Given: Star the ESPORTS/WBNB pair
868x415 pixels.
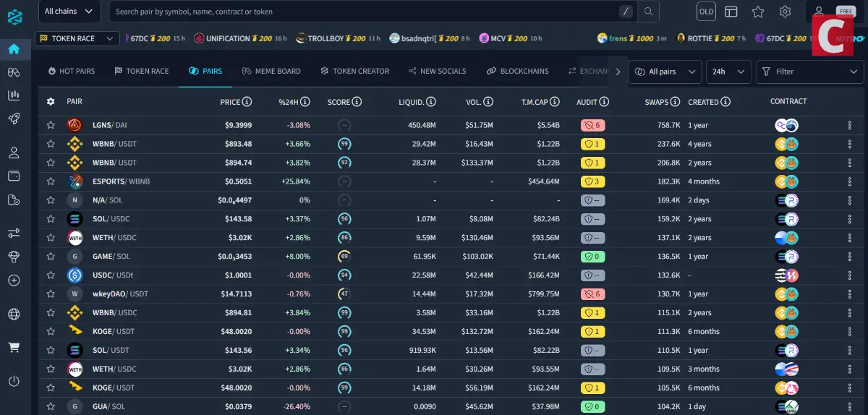Looking at the screenshot, I should point(51,181).
